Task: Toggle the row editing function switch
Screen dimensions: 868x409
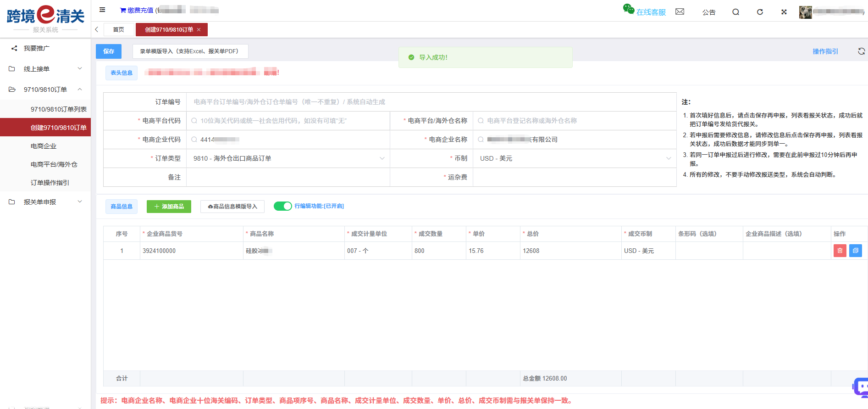Action: pyautogui.click(x=282, y=206)
